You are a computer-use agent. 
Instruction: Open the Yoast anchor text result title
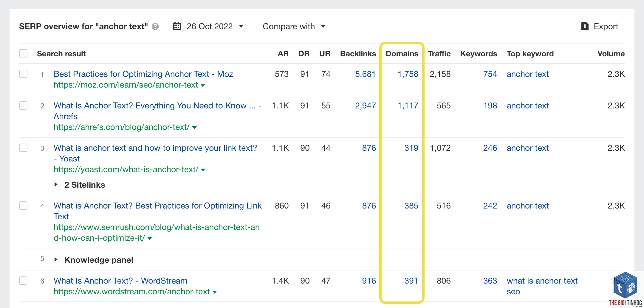(x=155, y=153)
